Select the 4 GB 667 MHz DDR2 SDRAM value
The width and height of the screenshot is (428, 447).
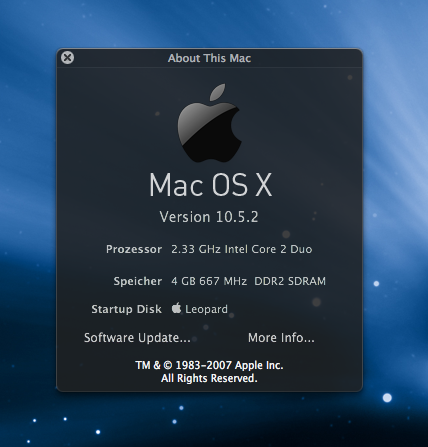pos(248,281)
